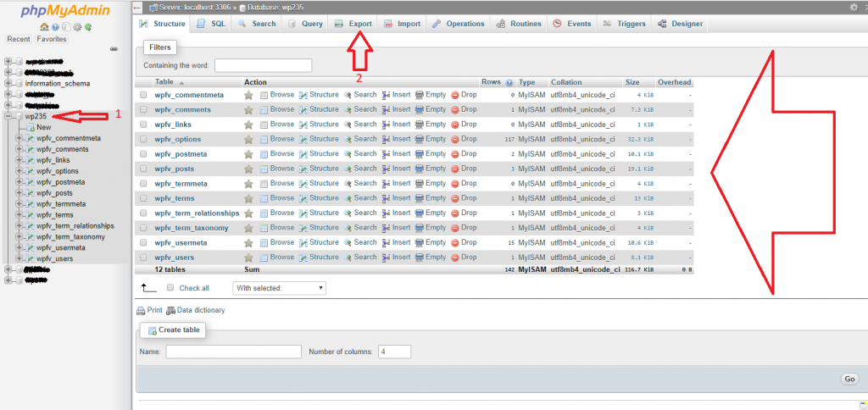Click the Rows column help icon
This screenshot has height=410, width=868.
click(509, 82)
